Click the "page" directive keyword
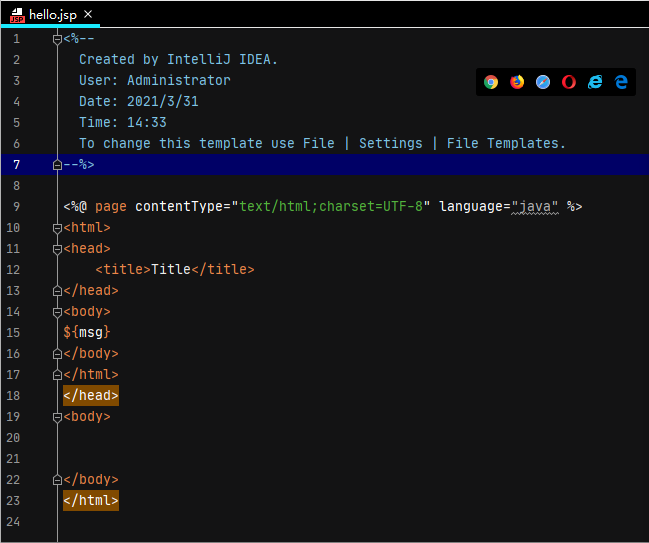 coord(111,207)
